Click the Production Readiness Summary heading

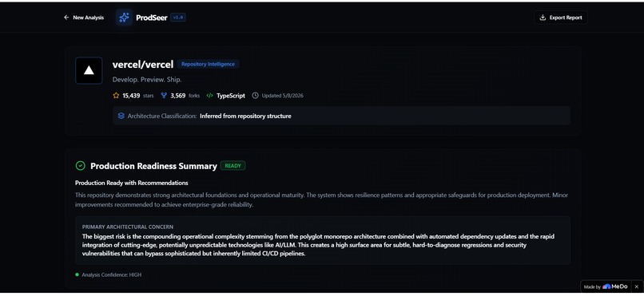click(153, 166)
